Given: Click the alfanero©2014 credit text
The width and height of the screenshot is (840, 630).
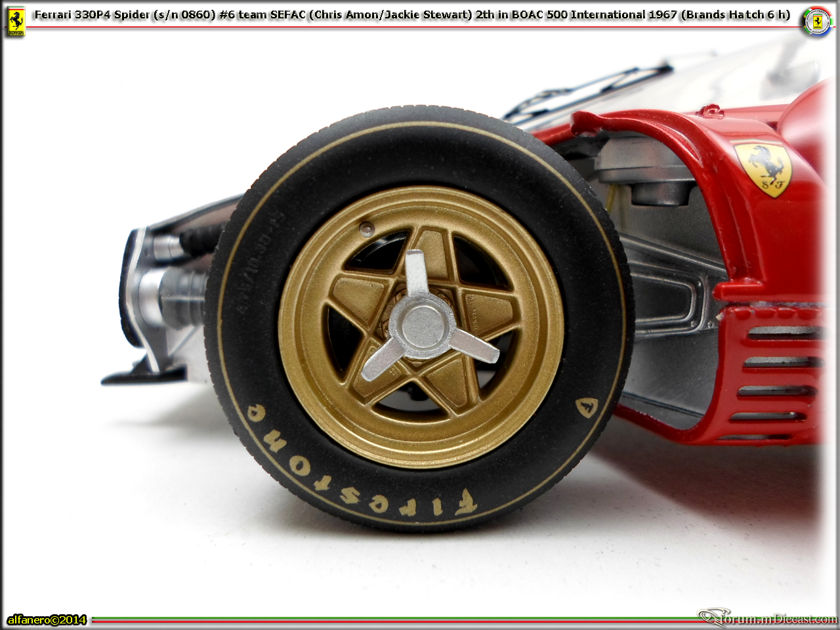Looking at the screenshot, I should click(x=47, y=619).
